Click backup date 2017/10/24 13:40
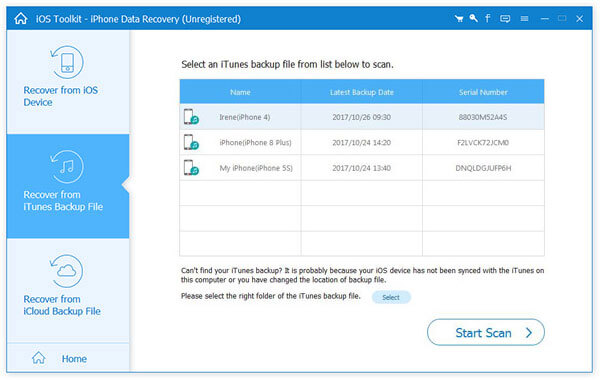This screenshot has width=600, height=380. pyautogui.click(x=362, y=168)
